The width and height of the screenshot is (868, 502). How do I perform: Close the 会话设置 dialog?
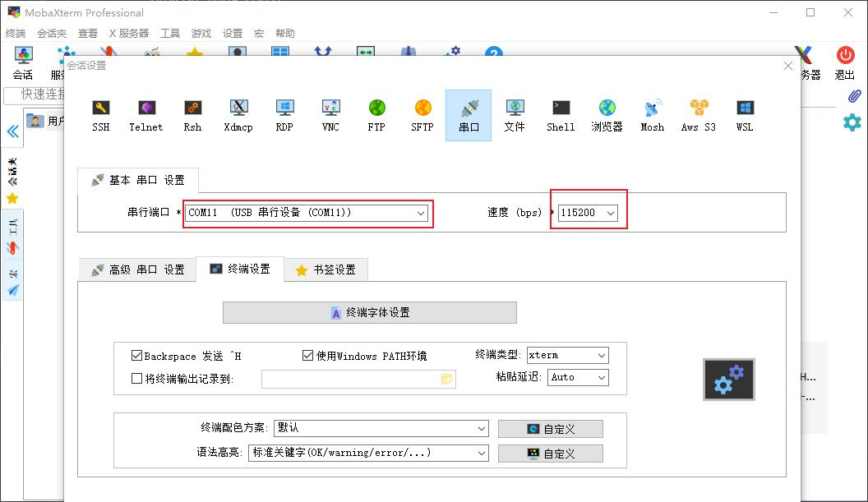point(788,66)
